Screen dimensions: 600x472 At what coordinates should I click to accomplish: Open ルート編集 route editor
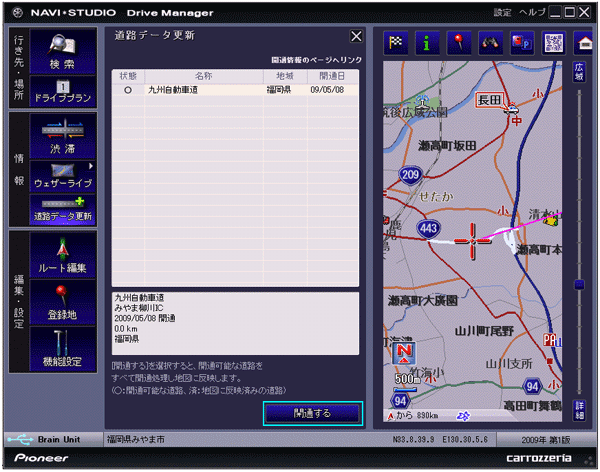point(63,255)
